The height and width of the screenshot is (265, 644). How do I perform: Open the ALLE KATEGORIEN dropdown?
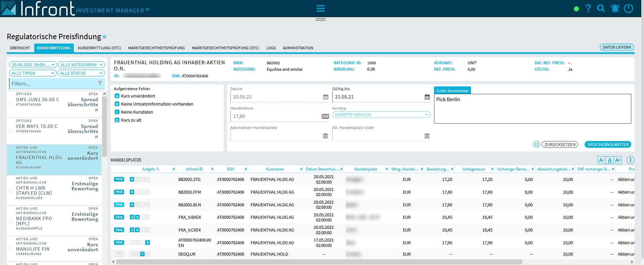tap(82, 65)
